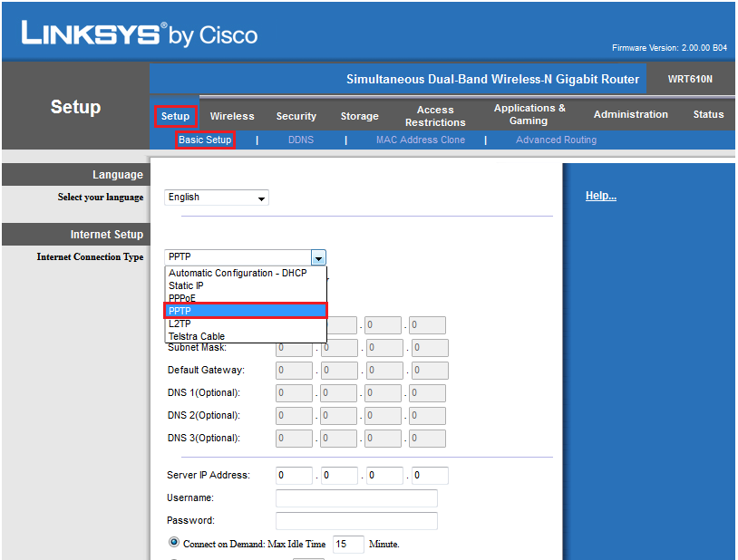Viewport: 738px width, 560px height.
Task: Click the first DNS 1 octet field
Action: 294,393
